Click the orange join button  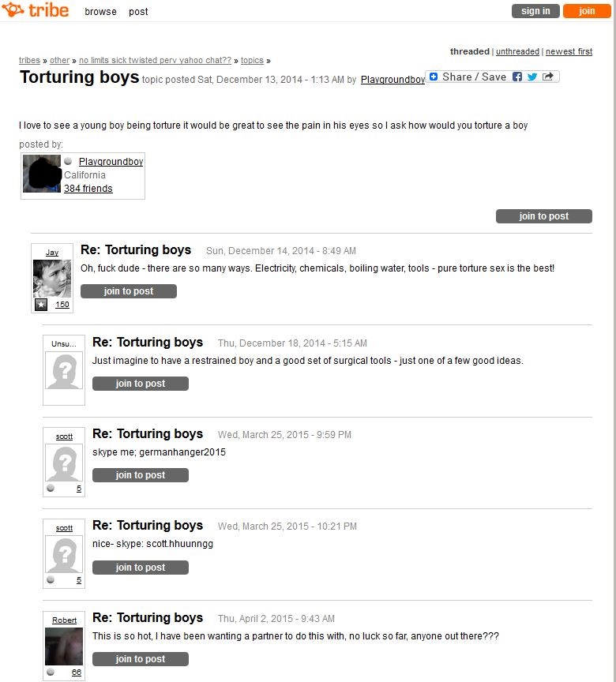(587, 11)
